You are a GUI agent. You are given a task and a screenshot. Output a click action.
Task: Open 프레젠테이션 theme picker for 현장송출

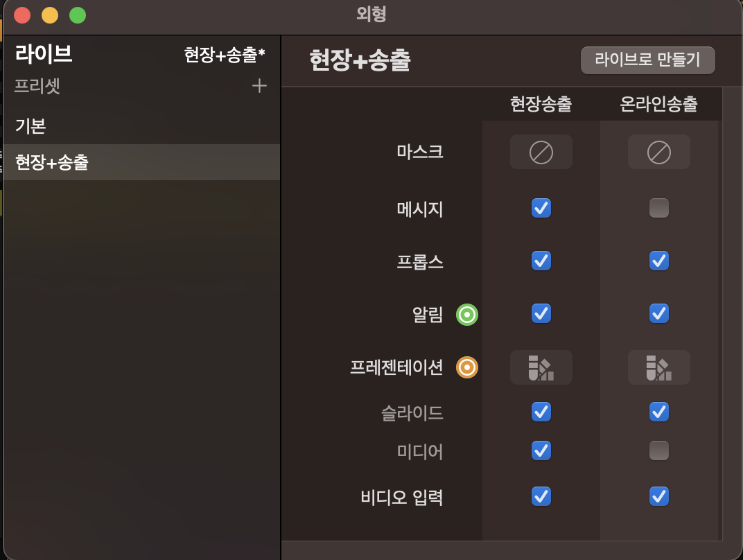pyautogui.click(x=541, y=367)
